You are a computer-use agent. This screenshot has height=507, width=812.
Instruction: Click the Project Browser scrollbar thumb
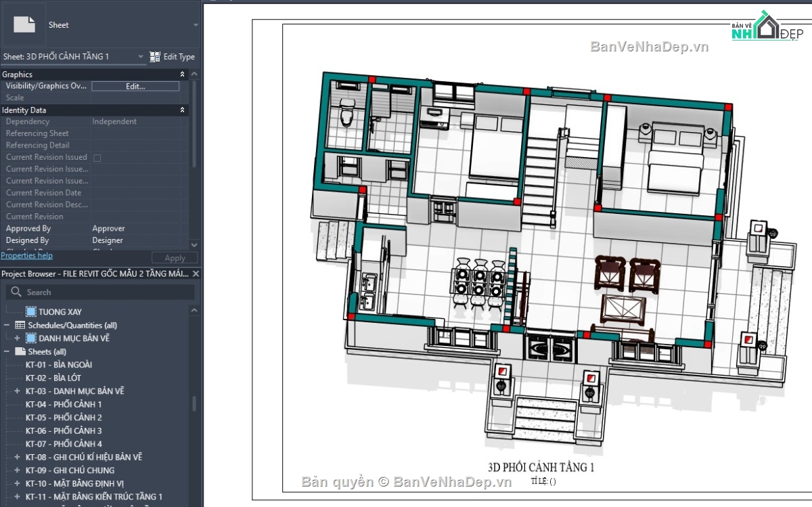[x=194, y=404]
